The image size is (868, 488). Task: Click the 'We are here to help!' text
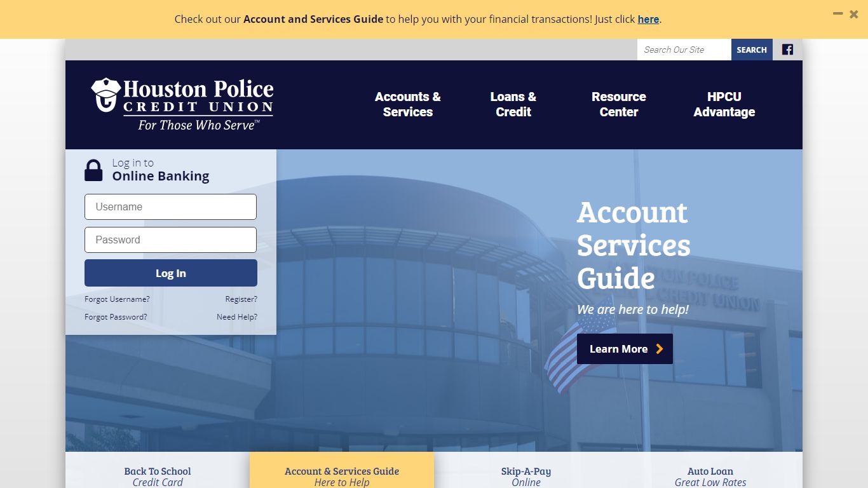point(633,310)
